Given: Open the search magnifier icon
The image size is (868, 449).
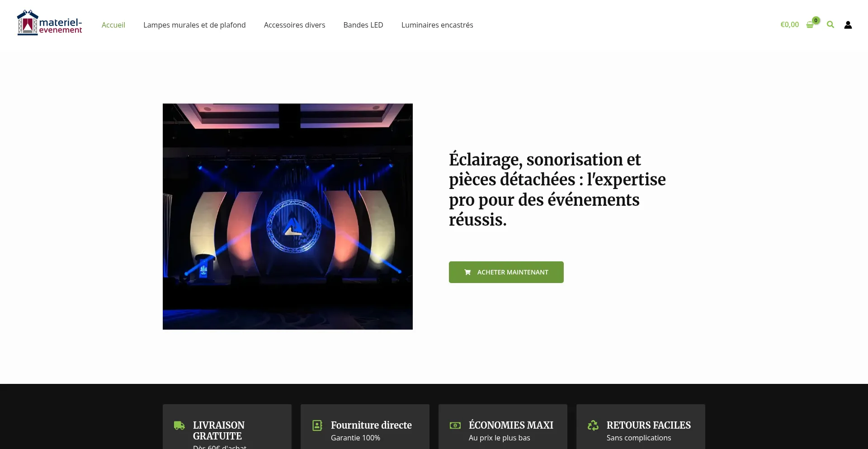Looking at the screenshot, I should 830,24.
